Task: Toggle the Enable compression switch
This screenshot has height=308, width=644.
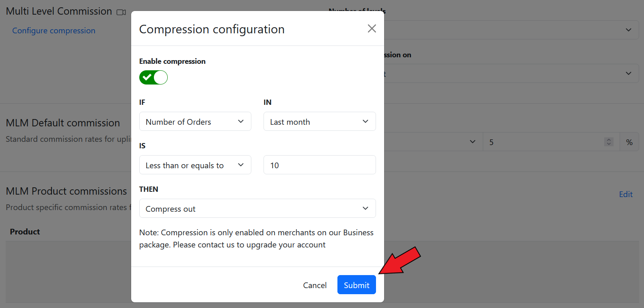Action: (153, 77)
